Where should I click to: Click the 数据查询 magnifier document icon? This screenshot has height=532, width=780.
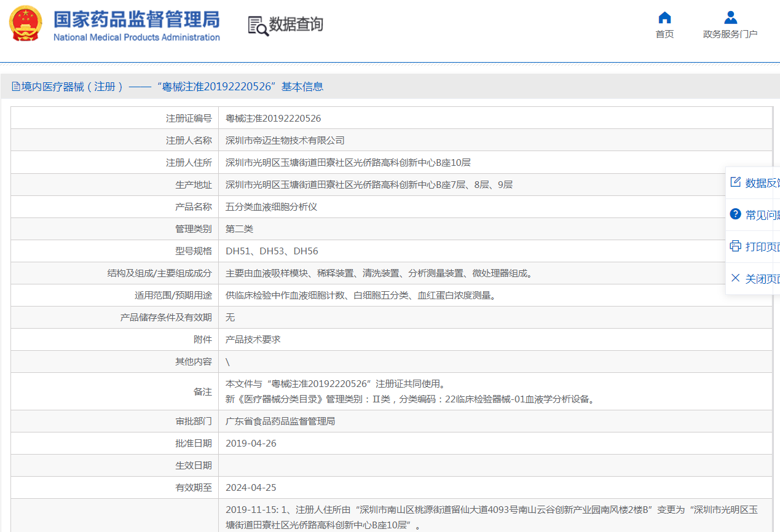tap(258, 26)
